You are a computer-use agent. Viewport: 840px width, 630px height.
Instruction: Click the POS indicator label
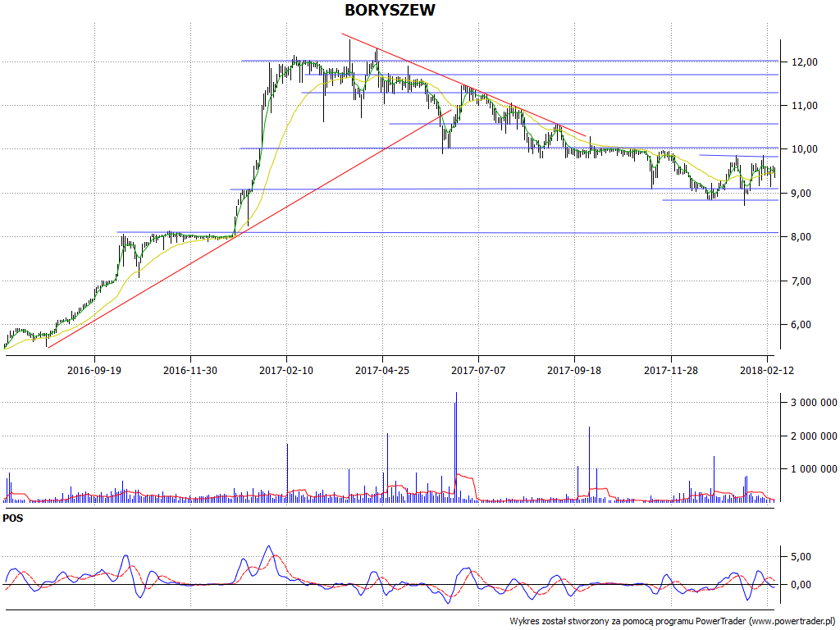(13, 518)
